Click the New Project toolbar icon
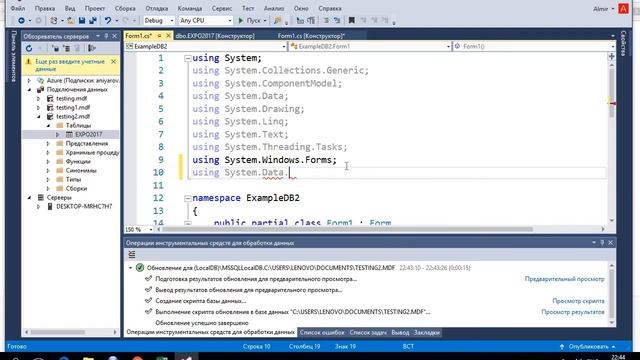This screenshot has height=360, width=640. [53, 20]
